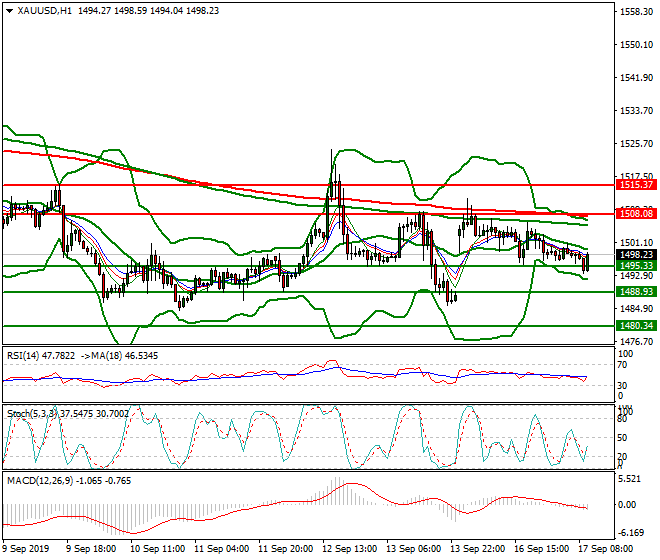Click the 16 Sep 15:00 time label
The image size is (660, 560).
[x=541, y=549]
